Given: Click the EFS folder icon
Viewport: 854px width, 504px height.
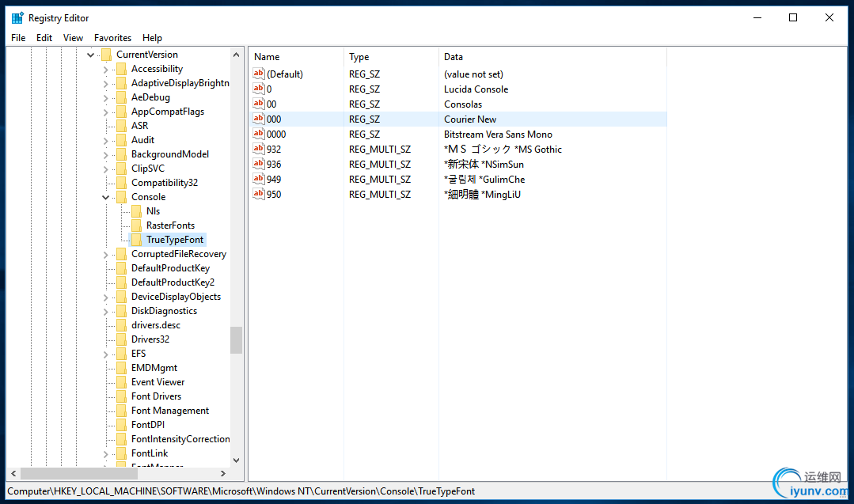Looking at the screenshot, I should (121, 354).
